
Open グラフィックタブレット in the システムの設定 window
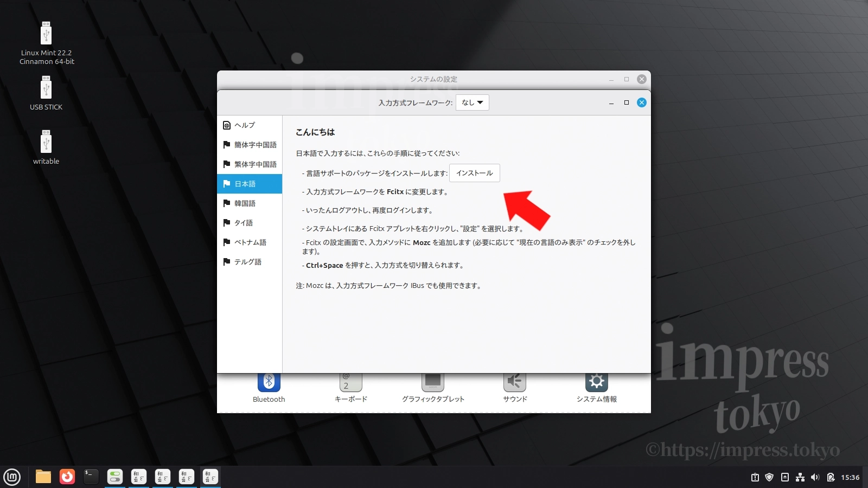[433, 388]
